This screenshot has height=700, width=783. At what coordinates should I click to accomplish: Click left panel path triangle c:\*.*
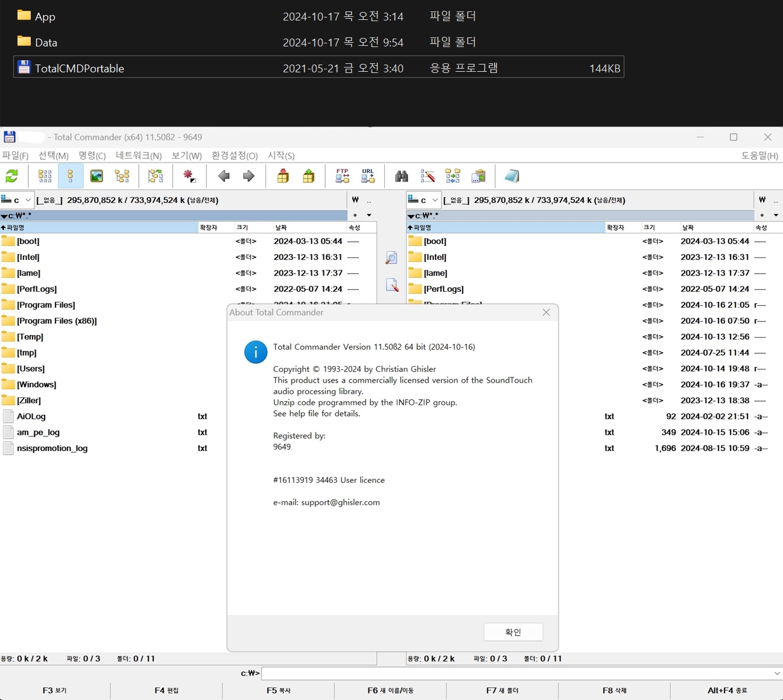tap(4, 216)
